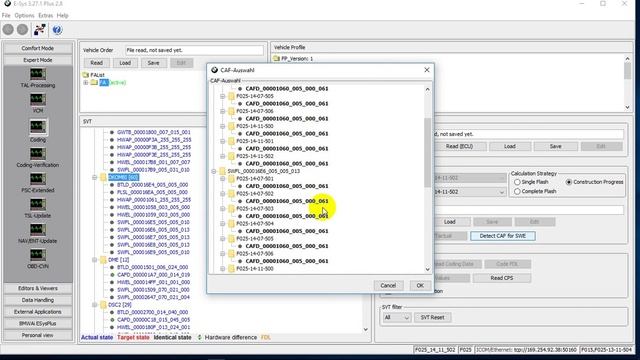Open FSC-Extended module icon
Screen dimensions: 640x360
tap(38, 179)
